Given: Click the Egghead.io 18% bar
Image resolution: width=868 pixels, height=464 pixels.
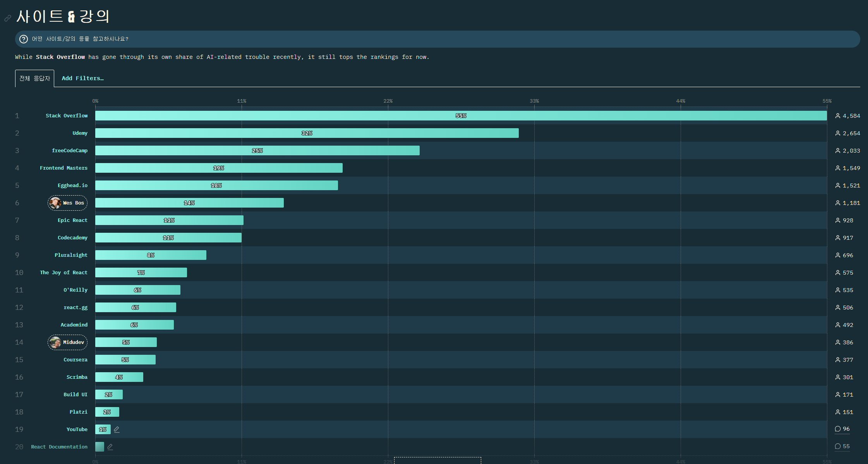Looking at the screenshot, I should pyautogui.click(x=216, y=186).
